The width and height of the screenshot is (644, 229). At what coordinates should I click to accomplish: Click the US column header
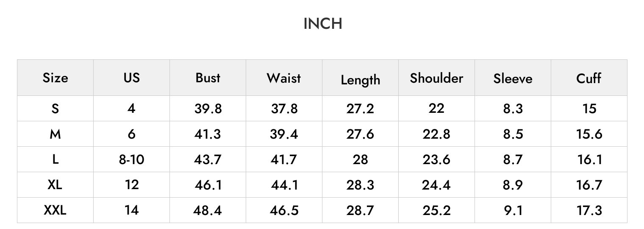(x=131, y=78)
